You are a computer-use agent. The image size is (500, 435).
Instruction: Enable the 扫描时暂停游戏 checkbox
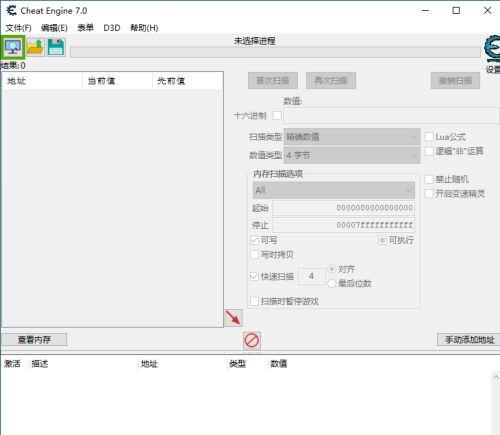tap(254, 301)
